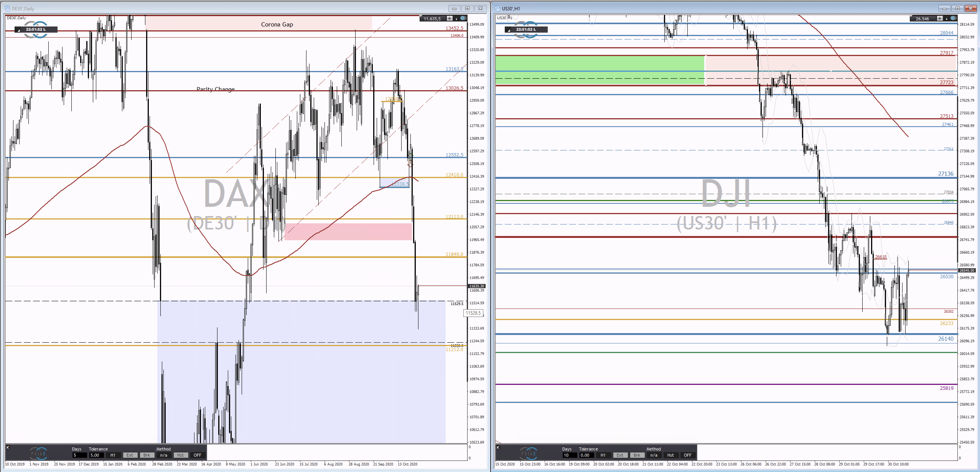Click the DE30 chart window icon in title bar

[x=8, y=8]
